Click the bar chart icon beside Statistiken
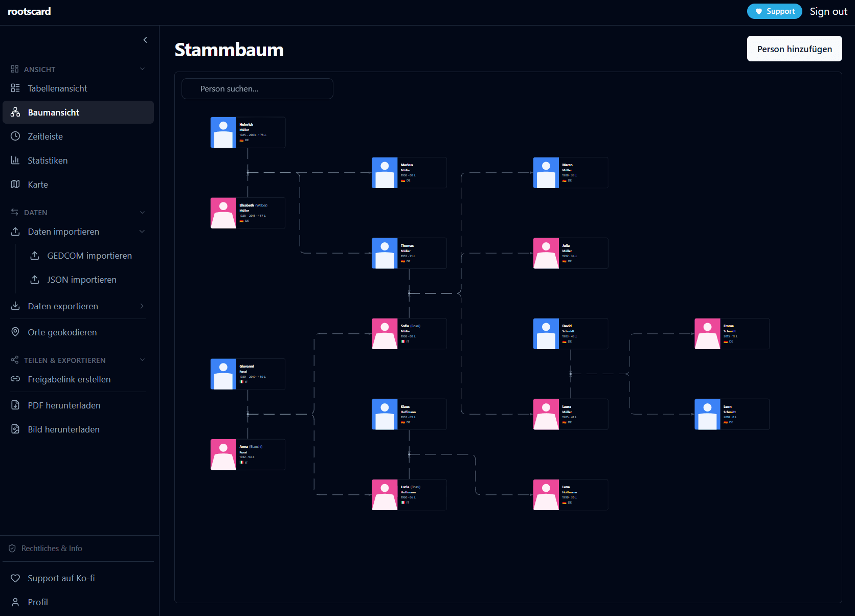 point(15,160)
